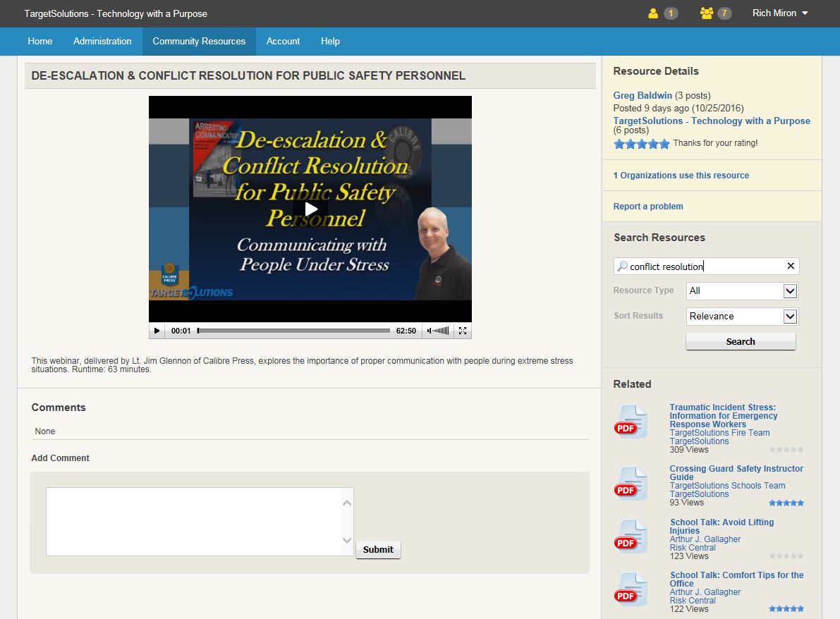Click the '62:50' video duration text
This screenshot has height=619, width=840.
(406, 331)
